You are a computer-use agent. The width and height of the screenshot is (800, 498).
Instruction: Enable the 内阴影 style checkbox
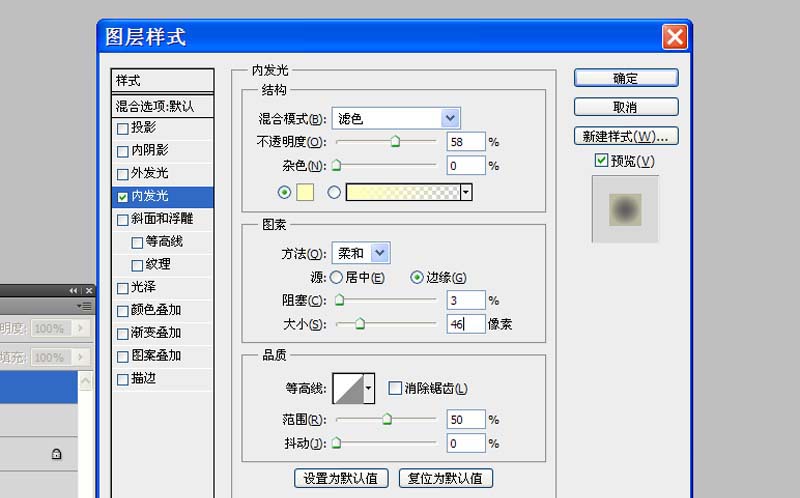[122, 152]
